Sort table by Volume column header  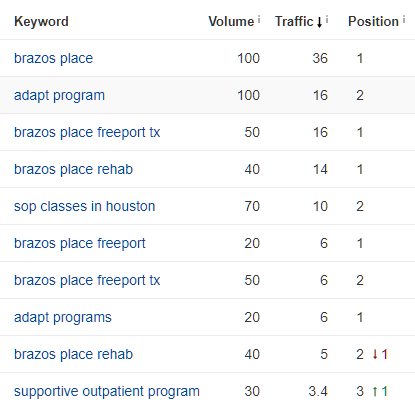231,22
